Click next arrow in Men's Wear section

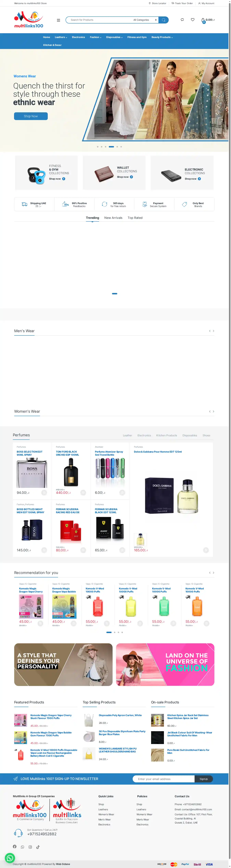214,331
